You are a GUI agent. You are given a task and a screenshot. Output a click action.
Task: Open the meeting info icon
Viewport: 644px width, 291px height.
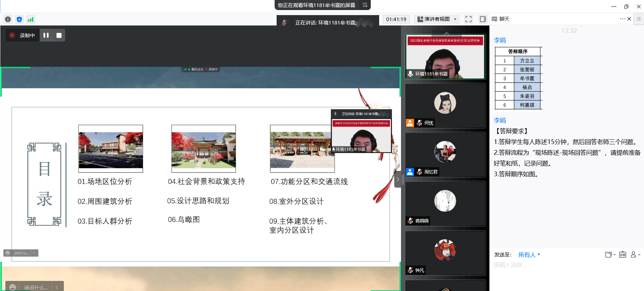(x=8, y=19)
